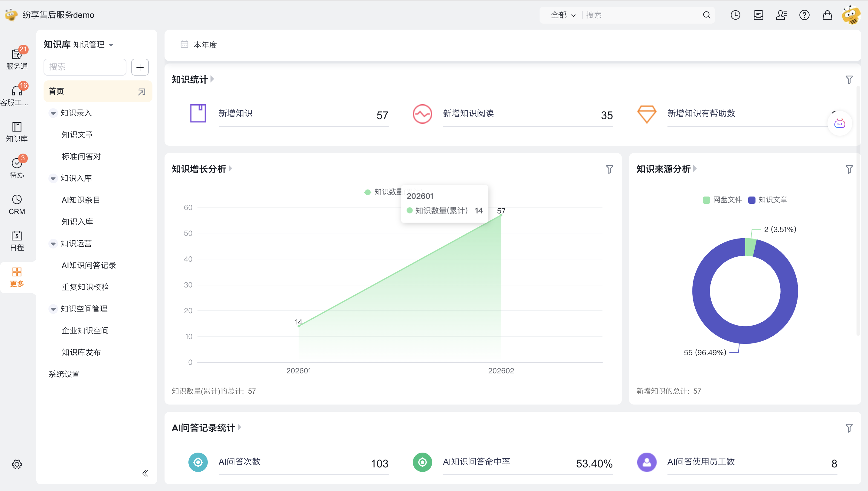Click the plus add button beside search
Viewport: 868px width, 491px height.
tap(140, 67)
